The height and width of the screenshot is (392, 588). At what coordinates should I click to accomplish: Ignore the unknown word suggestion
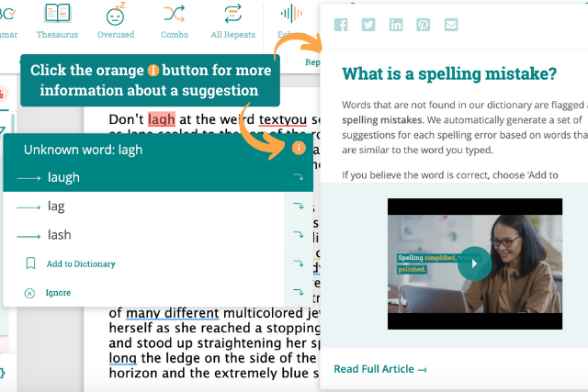coord(58,293)
